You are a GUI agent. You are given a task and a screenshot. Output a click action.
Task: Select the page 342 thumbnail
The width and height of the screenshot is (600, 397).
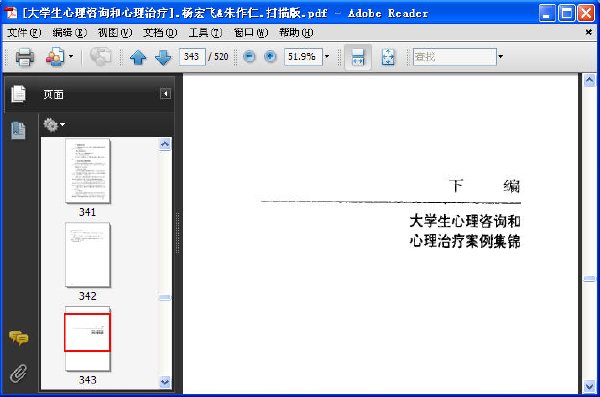click(88, 255)
